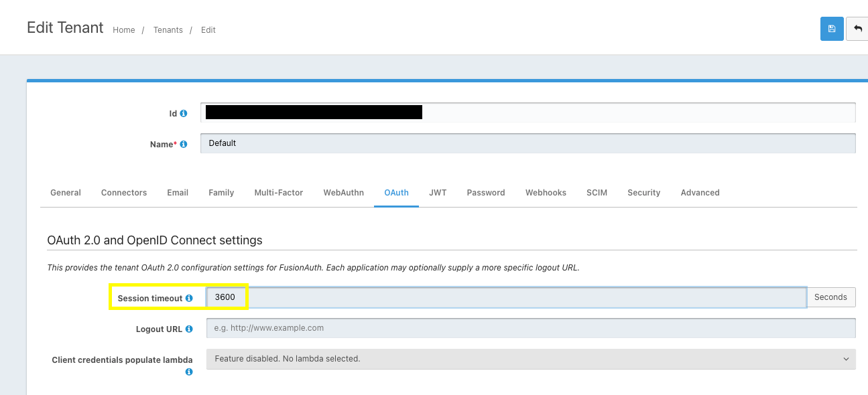This screenshot has width=868, height=395.
Task: Click the Seconds unit label
Action: pos(830,297)
